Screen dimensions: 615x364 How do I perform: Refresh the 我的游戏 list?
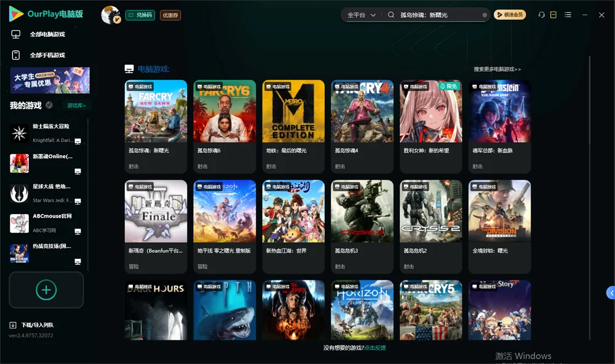point(49,105)
